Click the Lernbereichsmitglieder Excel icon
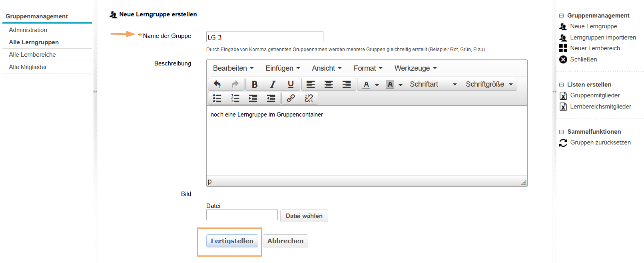This screenshot has width=644, height=263. (563, 107)
